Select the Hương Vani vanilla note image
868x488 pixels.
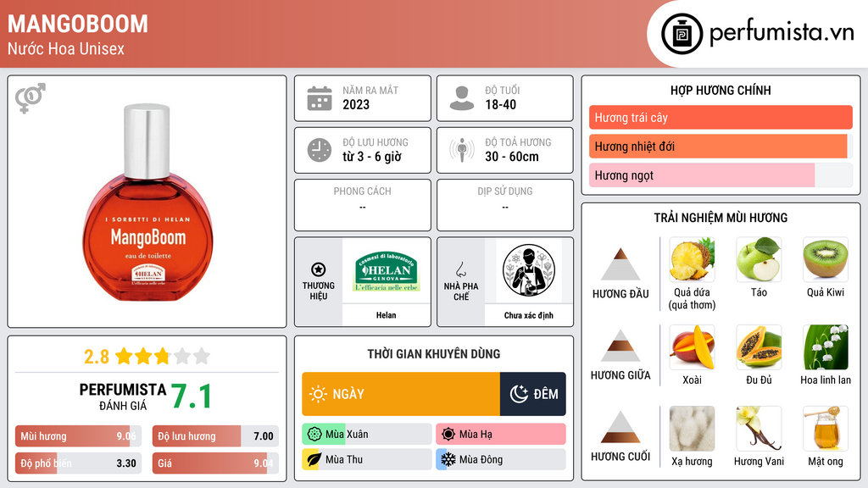pyautogui.click(x=759, y=429)
